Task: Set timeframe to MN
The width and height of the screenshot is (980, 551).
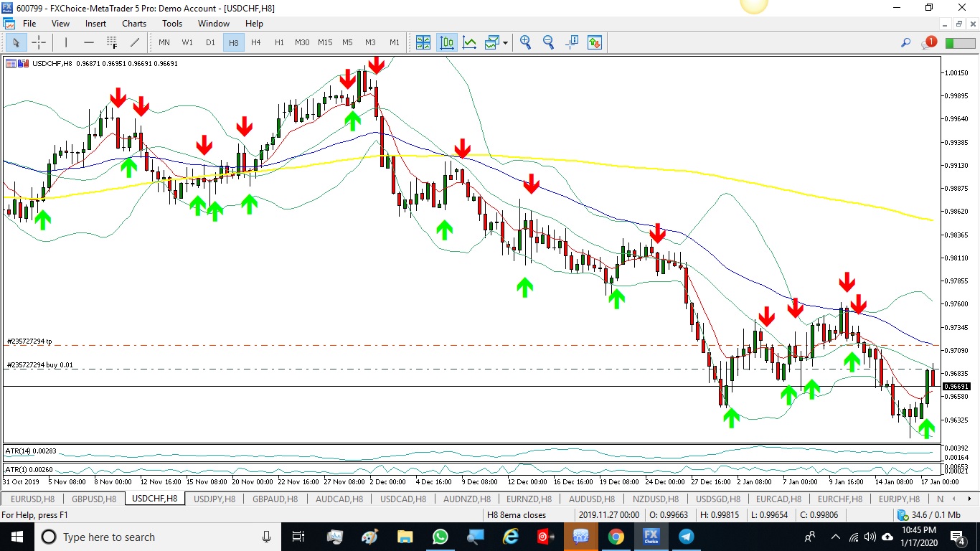Action: pyautogui.click(x=164, y=42)
